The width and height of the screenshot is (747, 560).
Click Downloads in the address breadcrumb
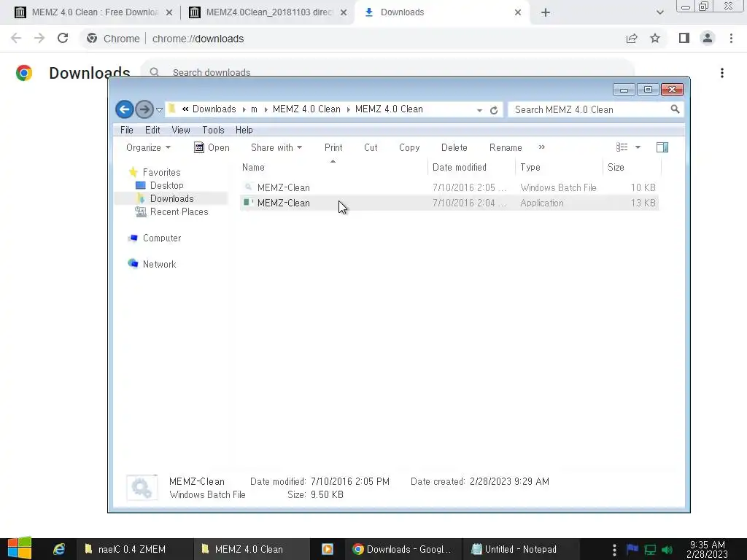tap(214, 109)
